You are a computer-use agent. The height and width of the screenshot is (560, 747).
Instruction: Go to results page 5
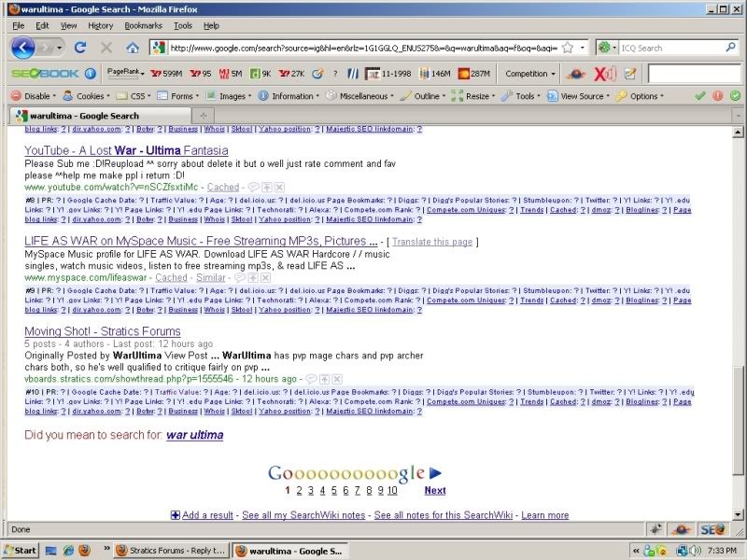click(334, 491)
